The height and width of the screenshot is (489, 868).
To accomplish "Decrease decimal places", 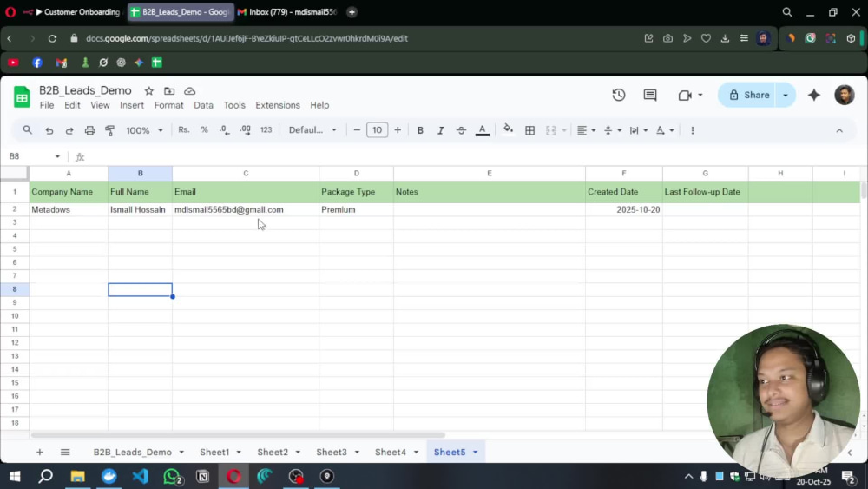I will pyautogui.click(x=224, y=130).
